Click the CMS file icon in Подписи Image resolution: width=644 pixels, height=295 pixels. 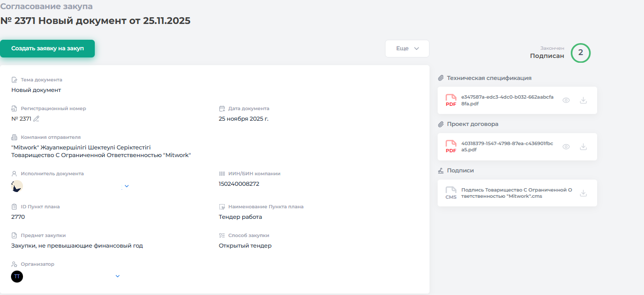click(x=451, y=193)
